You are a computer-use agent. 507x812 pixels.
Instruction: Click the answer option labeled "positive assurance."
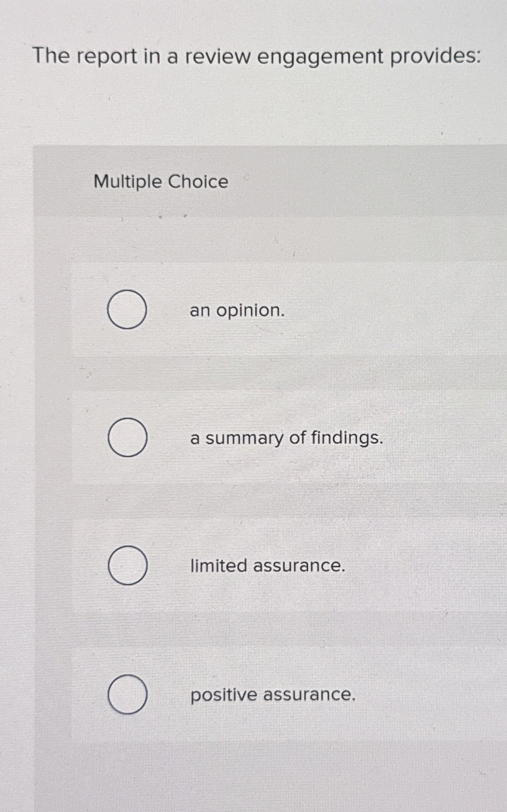[x=272, y=695]
